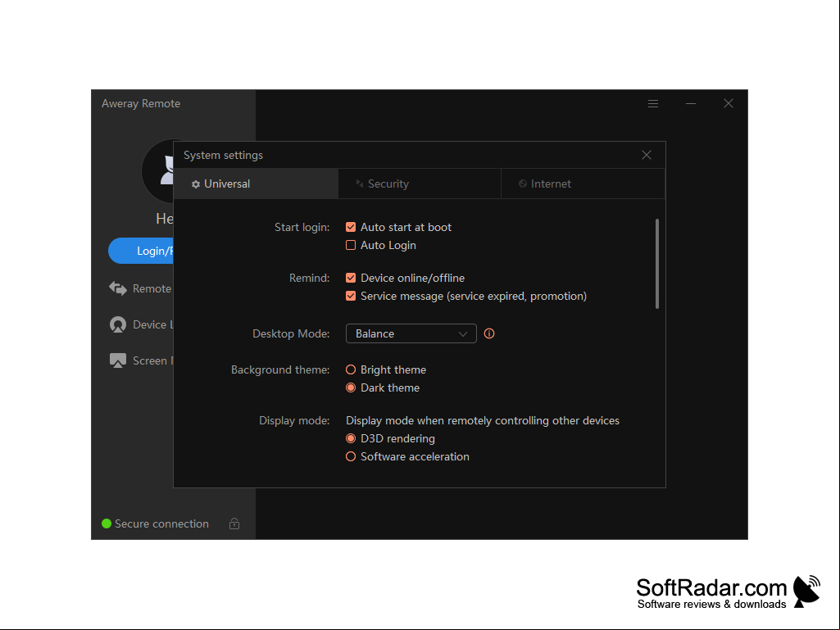This screenshot has width=840, height=630.
Task: Close the Aweray Remote main window
Action: click(728, 103)
